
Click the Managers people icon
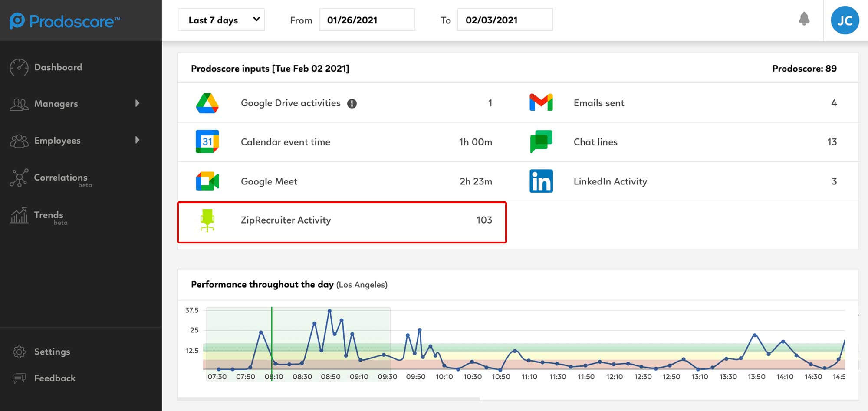coord(19,104)
